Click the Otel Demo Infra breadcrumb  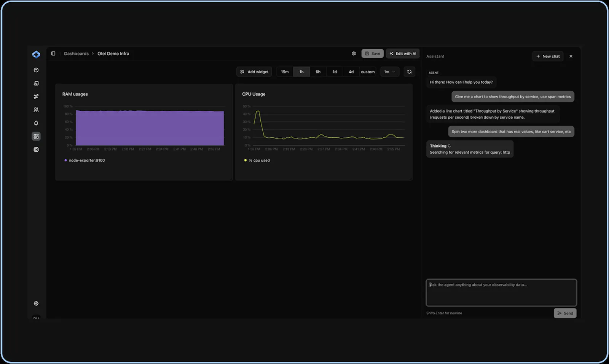point(113,54)
